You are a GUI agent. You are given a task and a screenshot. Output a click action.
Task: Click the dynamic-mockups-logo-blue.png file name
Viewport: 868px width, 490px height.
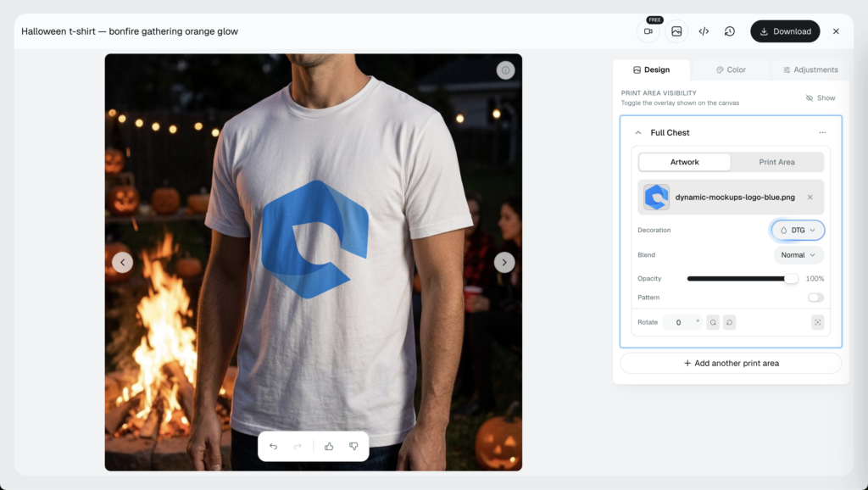point(735,198)
